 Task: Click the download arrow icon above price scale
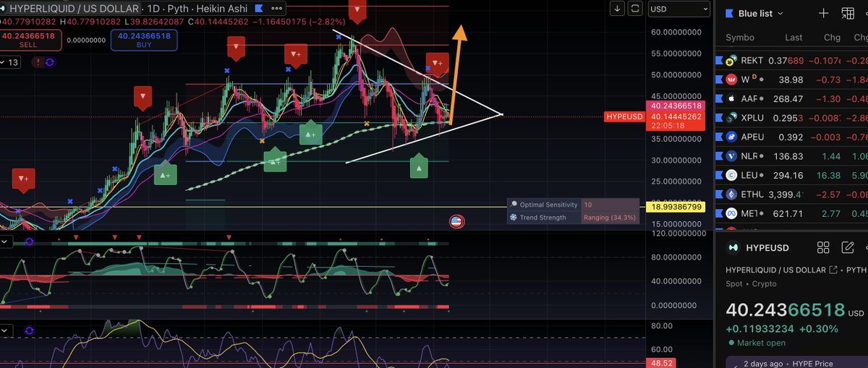pos(616,9)
